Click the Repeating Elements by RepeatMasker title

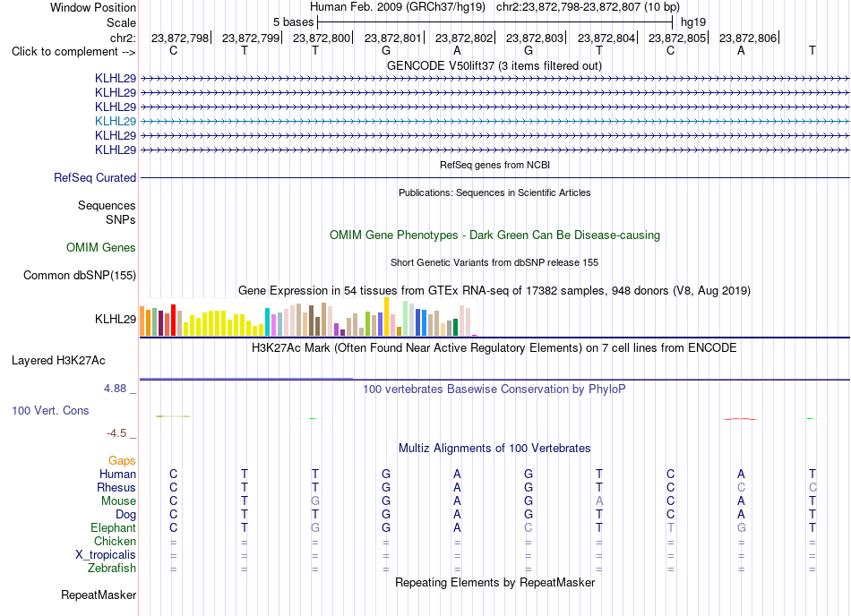click(494, 582)
